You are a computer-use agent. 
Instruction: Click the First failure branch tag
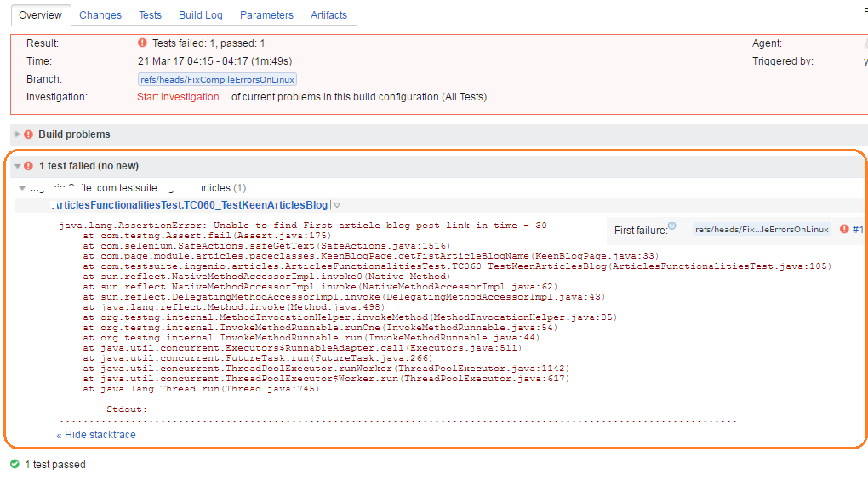tap(761, 230)
